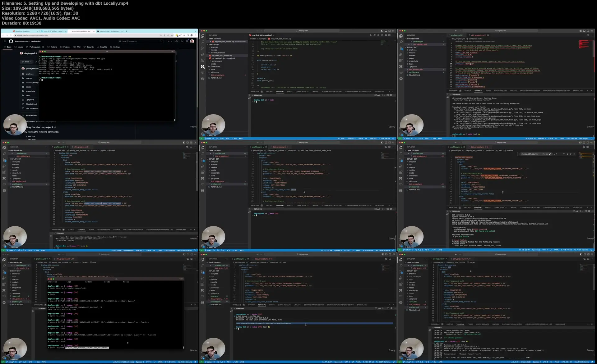597x364 pixels.
Task: Open Run and Debug icon in my_first_dbt_model.sql frame
Action: tap(202, 54)
